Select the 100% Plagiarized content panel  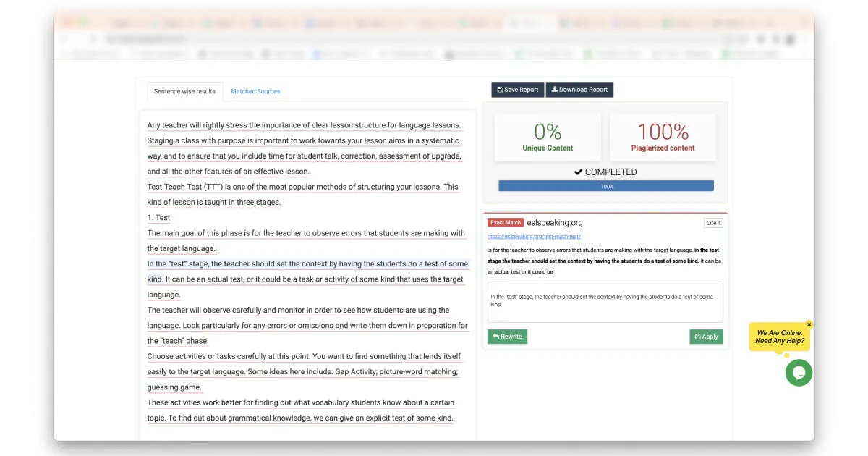[663, 136]
